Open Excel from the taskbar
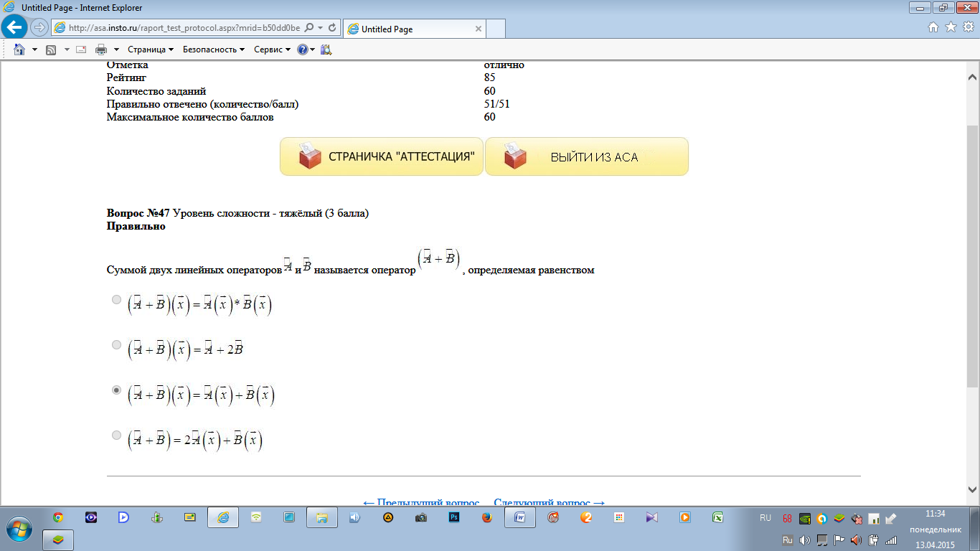The height and width of the screenshot is (551, 980). (718, 517)
